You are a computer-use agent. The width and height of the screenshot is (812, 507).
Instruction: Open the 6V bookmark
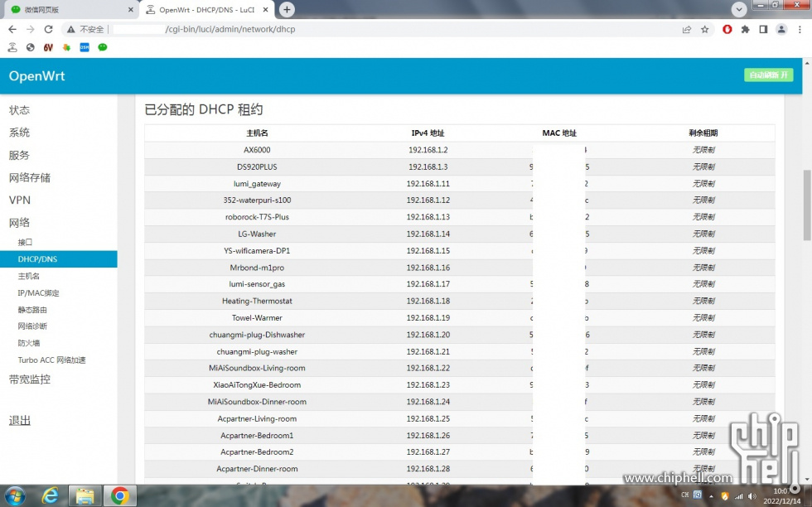[x=48, y=48]
